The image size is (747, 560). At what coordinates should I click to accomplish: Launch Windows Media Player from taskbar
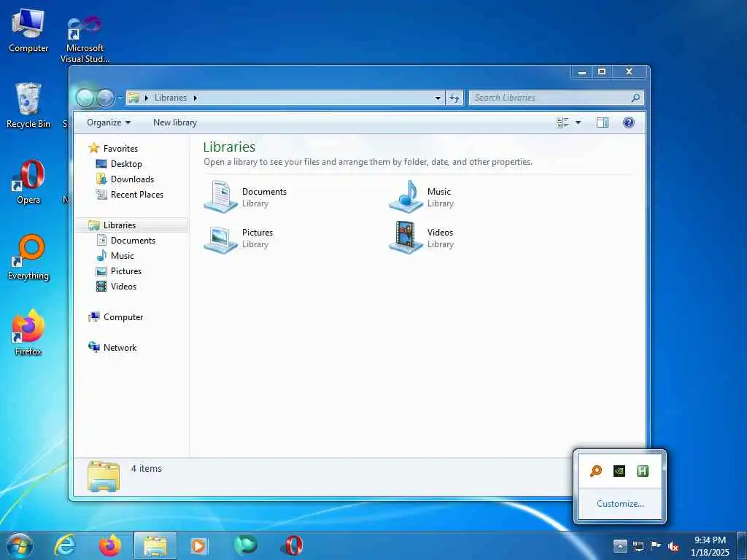(198, 545)
